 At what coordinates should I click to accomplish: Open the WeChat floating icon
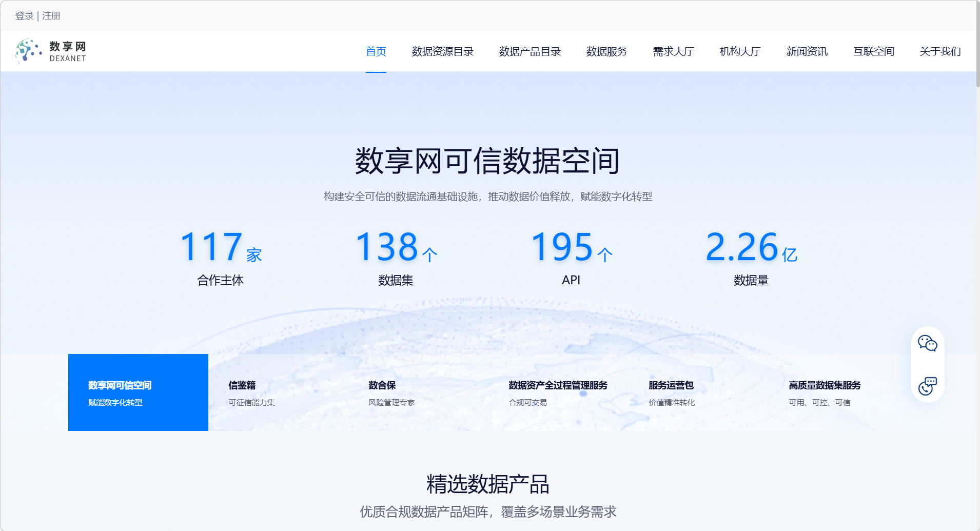(927, 343)
